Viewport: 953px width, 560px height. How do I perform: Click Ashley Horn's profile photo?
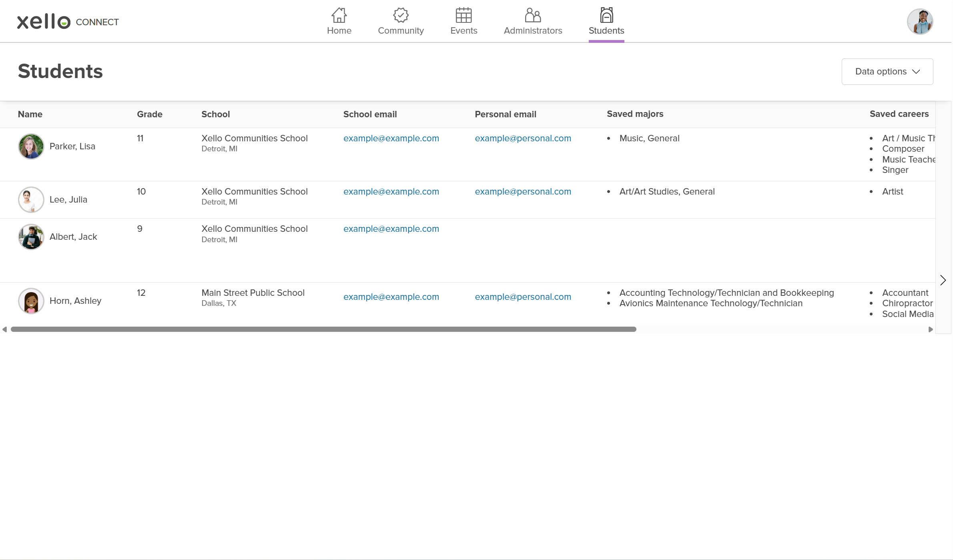[31, 301]
